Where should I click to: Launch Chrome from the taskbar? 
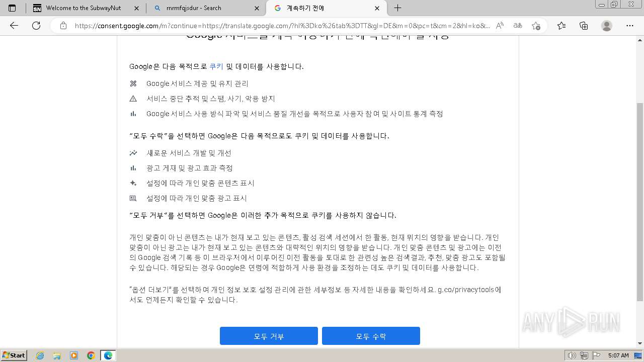(91, 355)
